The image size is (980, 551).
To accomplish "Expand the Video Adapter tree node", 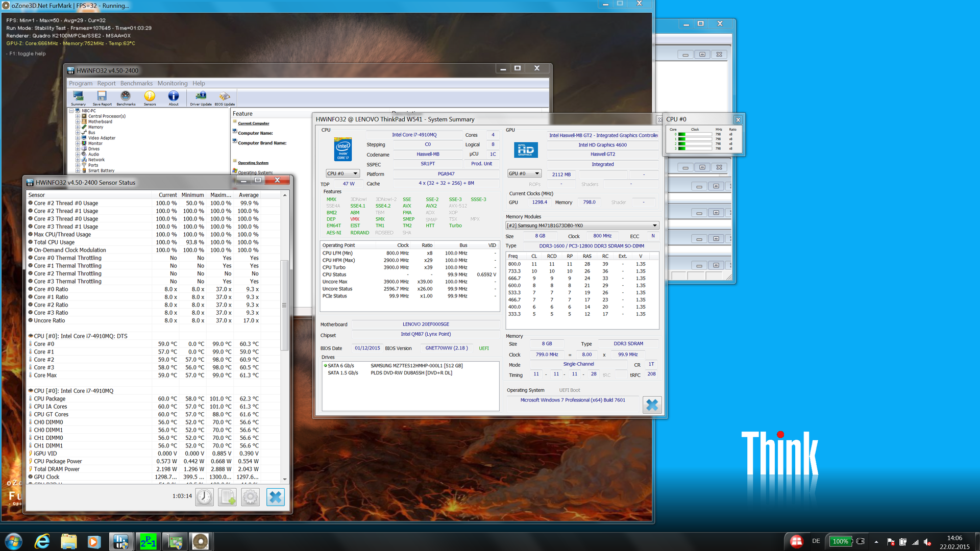I will coord(78,138).
